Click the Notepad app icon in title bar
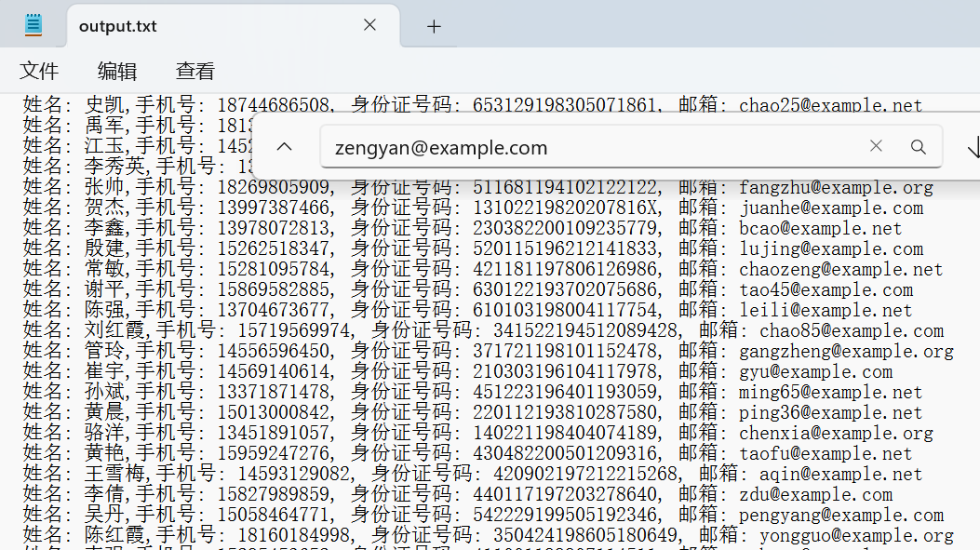This screenshot has width=980, height=550. 34,25
